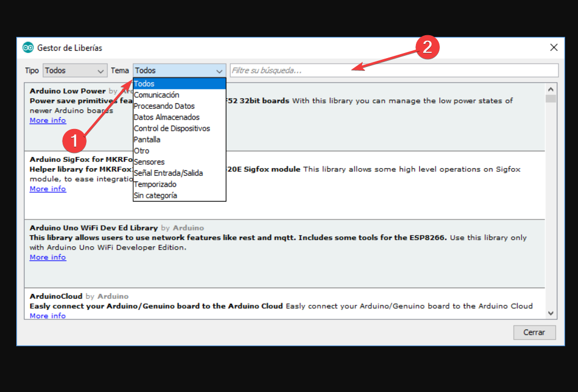Pick Otro in the Tema list
578x392 pixels.
click(x=179, y=151)
